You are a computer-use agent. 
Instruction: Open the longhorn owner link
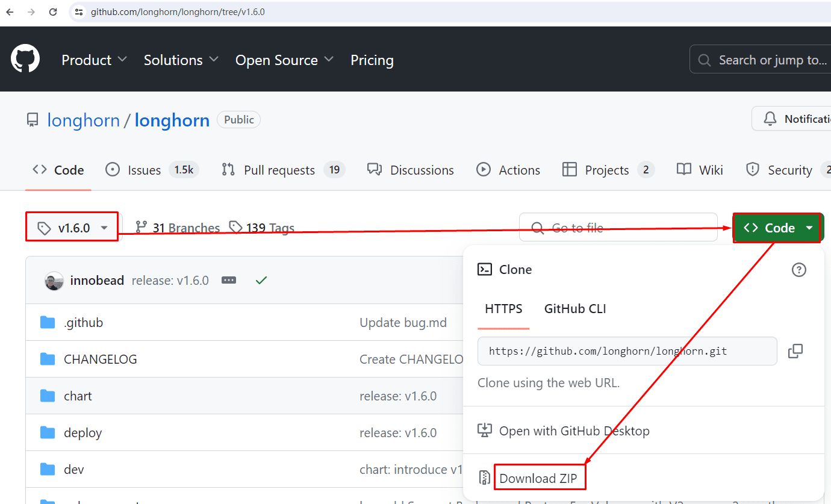[83, 120]
